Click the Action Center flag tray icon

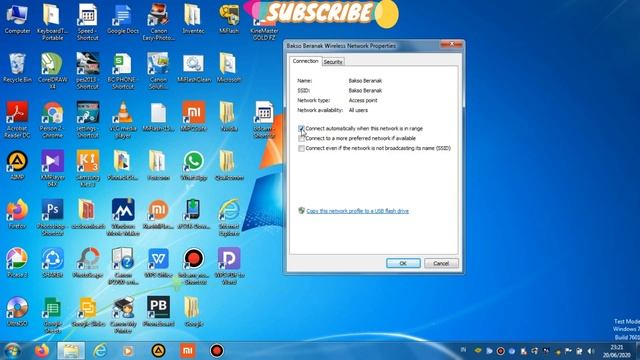568,351
